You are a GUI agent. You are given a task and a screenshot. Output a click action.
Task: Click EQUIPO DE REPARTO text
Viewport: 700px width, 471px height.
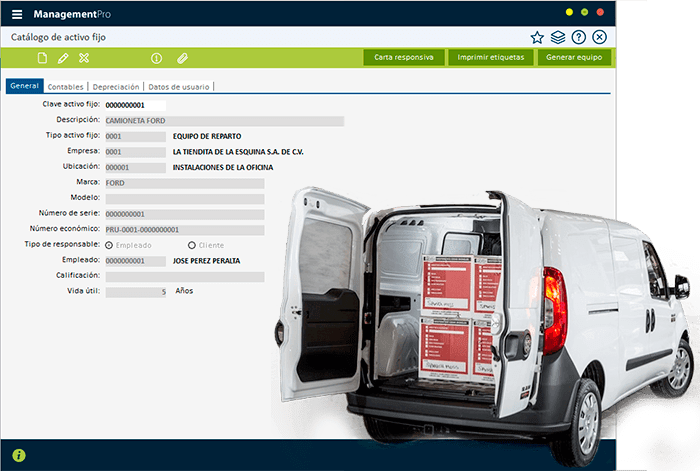pyautogui.click(x=207, y=136)
